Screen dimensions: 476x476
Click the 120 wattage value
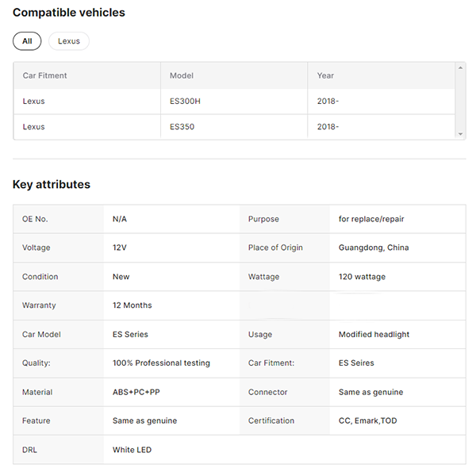tap(362, 277)
